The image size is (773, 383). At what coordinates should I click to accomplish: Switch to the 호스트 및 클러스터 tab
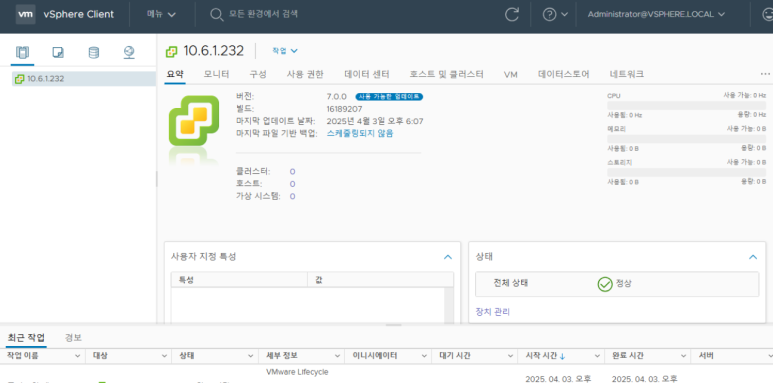(x=446, y=74)
